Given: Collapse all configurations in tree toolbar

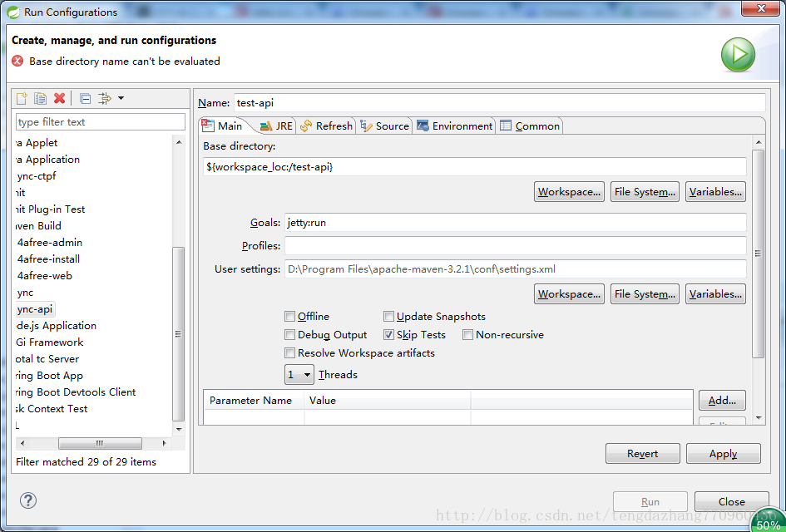Looking at the screenshot, I should pos(86,99).
